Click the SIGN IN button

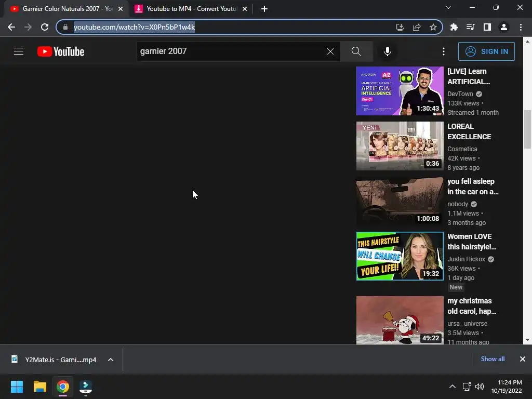486,51
